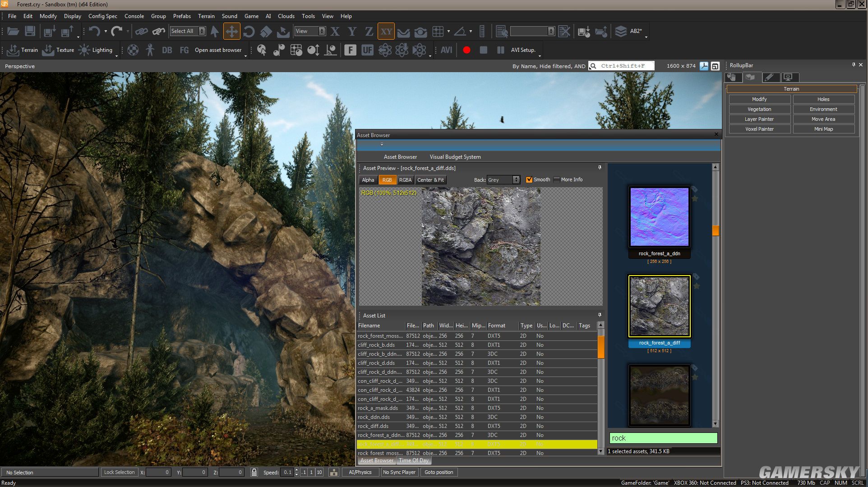The height and width of the screenshot is (487, 868).
Task: Save the level with floppy disk icon
Action: (x=30, y=31)
